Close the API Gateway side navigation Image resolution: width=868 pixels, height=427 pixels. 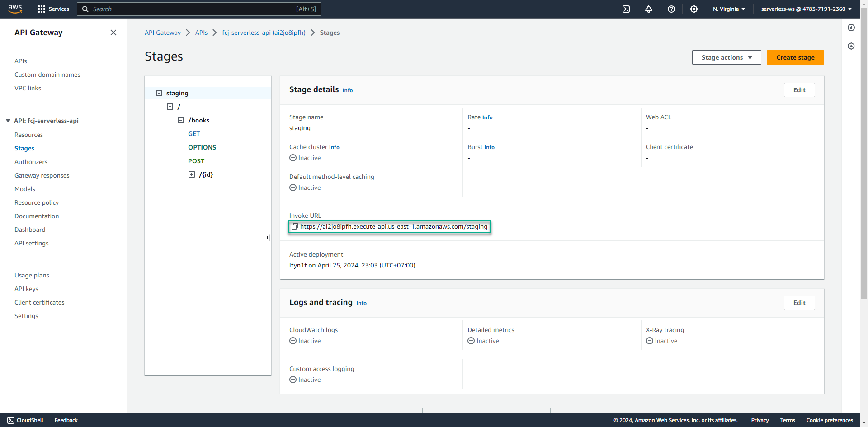coord(113,33)
